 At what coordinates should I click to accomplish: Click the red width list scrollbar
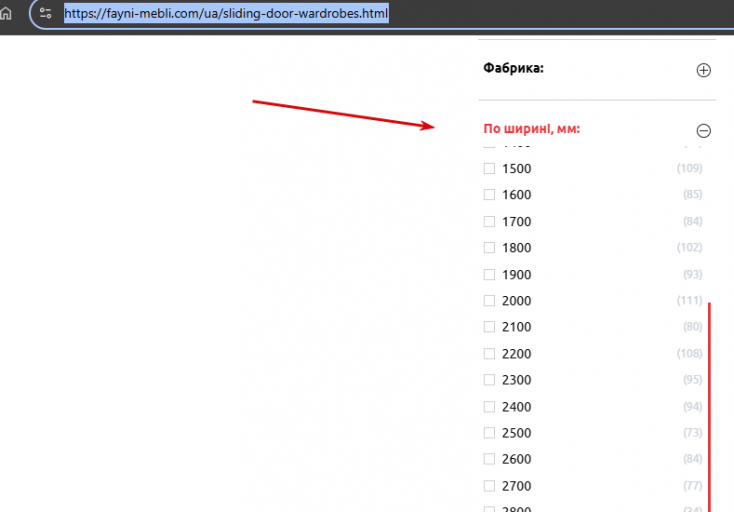(x=710, y=407)
